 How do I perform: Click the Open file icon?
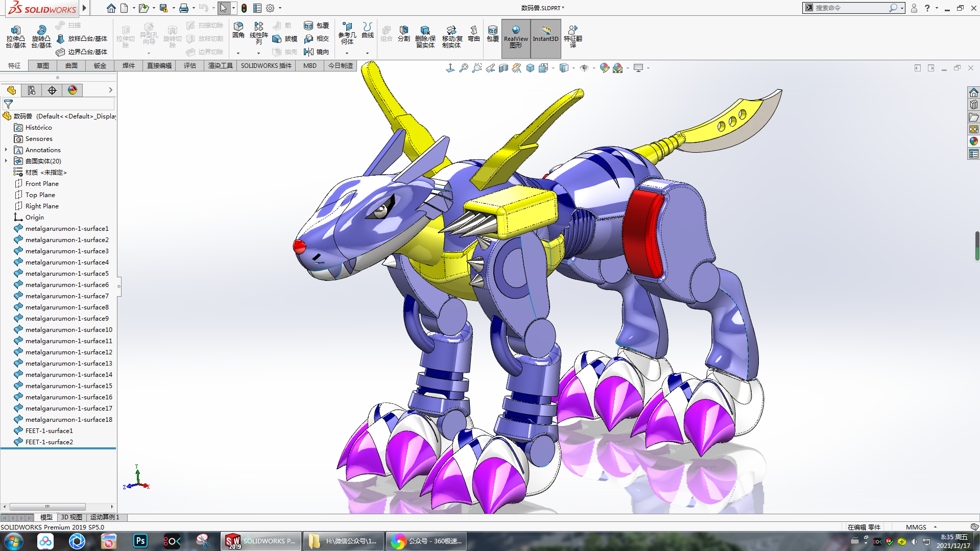point(144,8)
